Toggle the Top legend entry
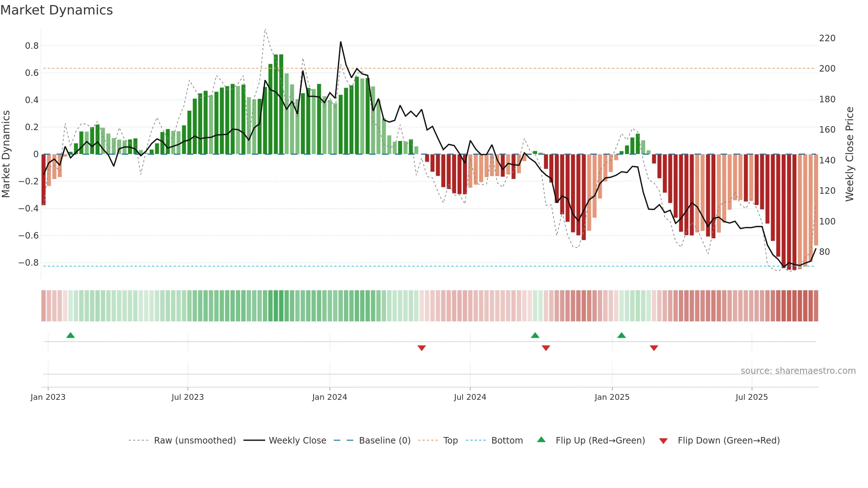 tap(438, 440)
